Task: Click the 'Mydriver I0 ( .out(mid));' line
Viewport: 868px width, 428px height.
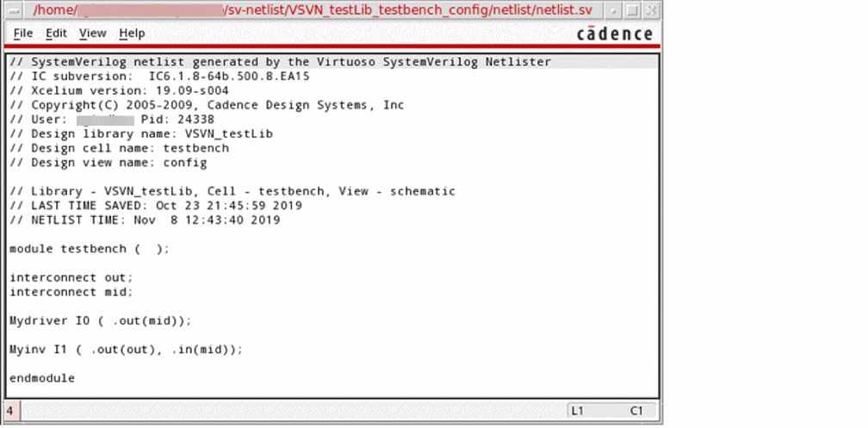Action: (101, 320)
